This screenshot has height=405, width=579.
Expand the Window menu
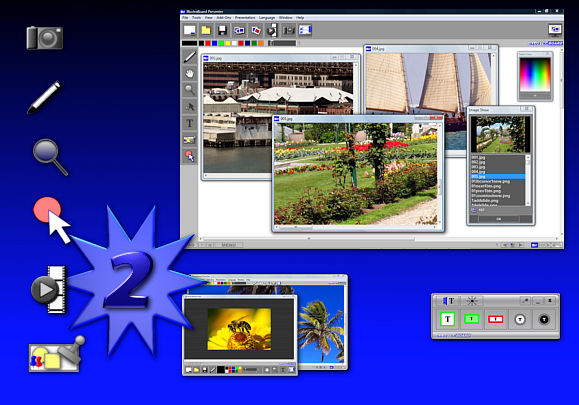tap(285, 18)
